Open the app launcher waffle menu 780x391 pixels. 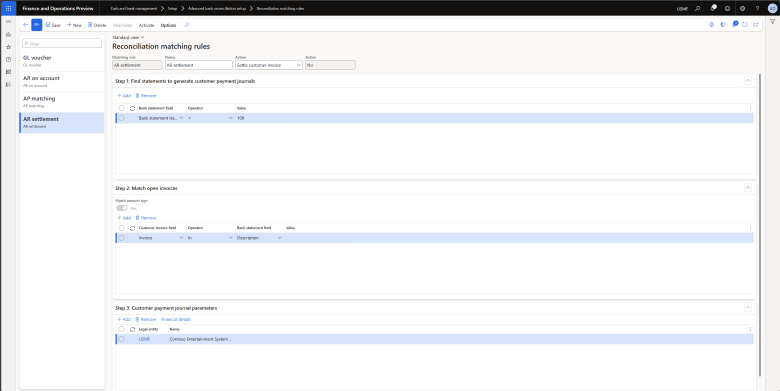(x=8, y=8)
